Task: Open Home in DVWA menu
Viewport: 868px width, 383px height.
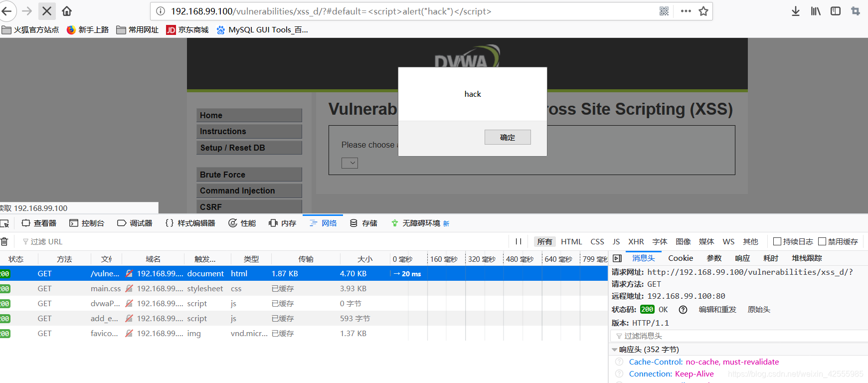Action: pos(249,115)
